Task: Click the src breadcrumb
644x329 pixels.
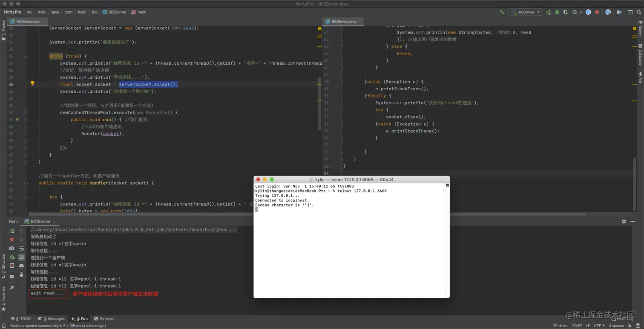Action: 29,12
